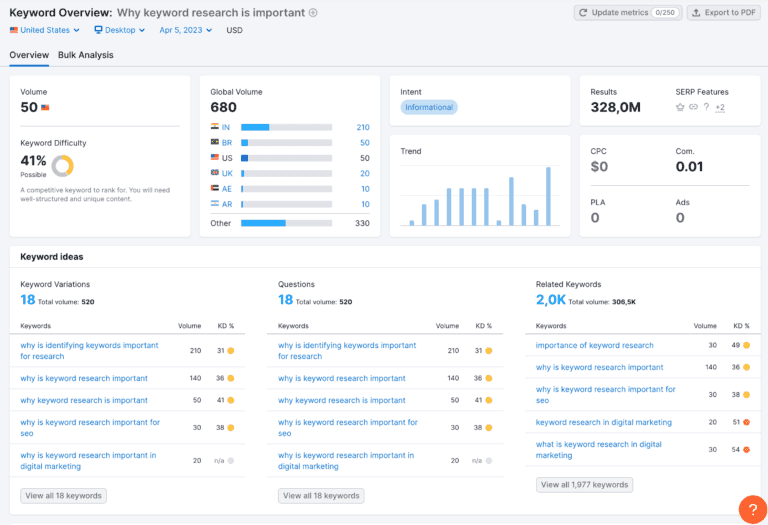Click View all 18 keywords under Keyword Variations
The width and height of the screenshot is (768, 525).
tap(63, 496)
